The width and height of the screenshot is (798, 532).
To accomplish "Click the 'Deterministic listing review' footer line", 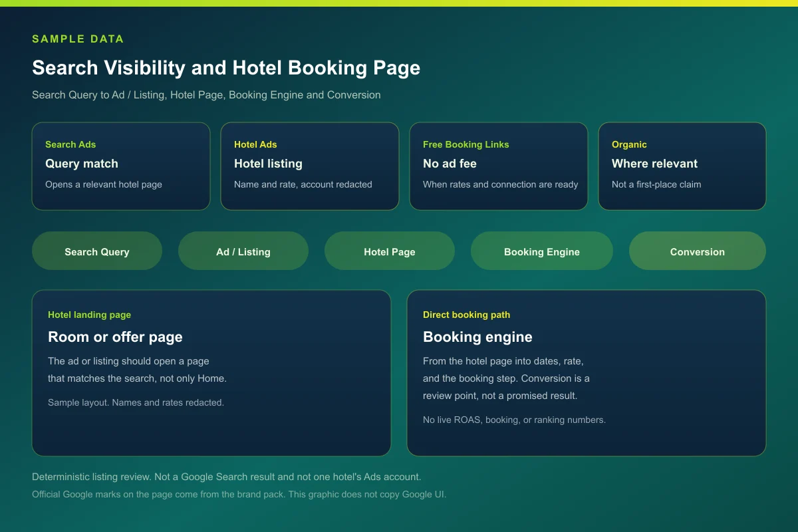I will click(x=226, y=477).
